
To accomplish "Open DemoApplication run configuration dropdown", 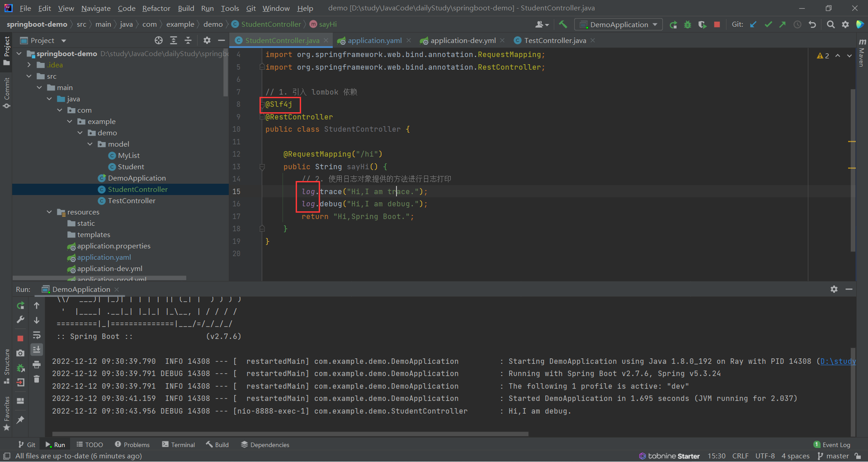I will click(618, 24).
